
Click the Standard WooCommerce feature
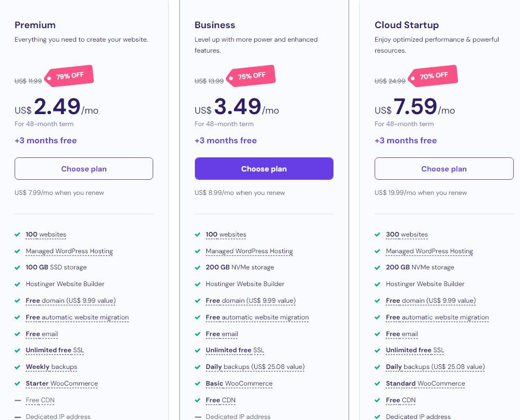[426, 384]
